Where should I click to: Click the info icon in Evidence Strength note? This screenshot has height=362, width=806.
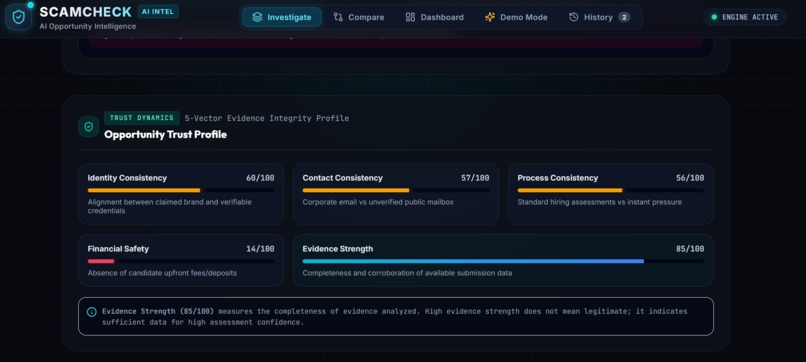click(91, 312)
